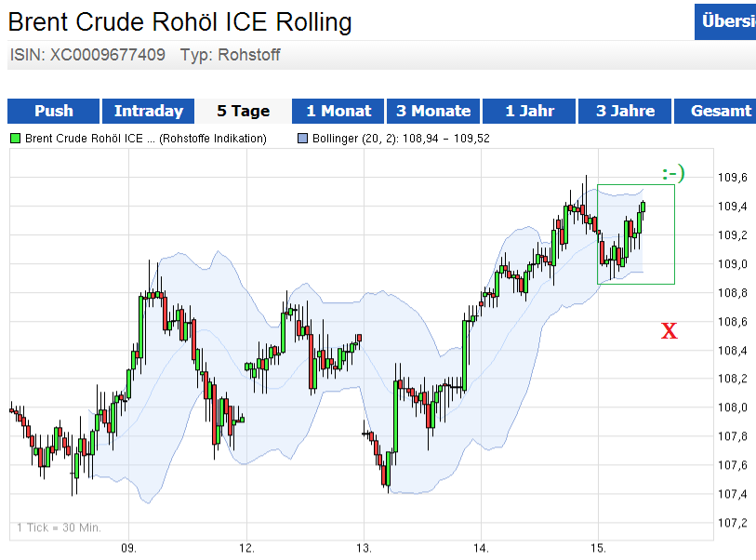Click the green smiley annotation

[x=673, y=174]
